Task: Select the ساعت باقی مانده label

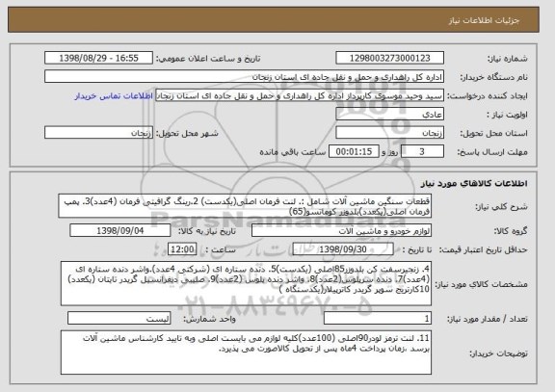Action: 293,152
